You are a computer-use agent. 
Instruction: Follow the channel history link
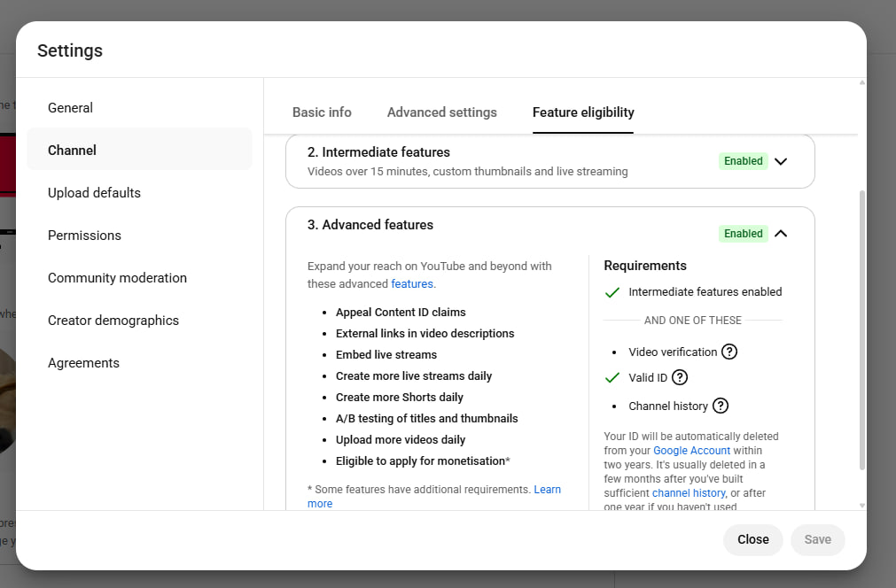point(689,493)
